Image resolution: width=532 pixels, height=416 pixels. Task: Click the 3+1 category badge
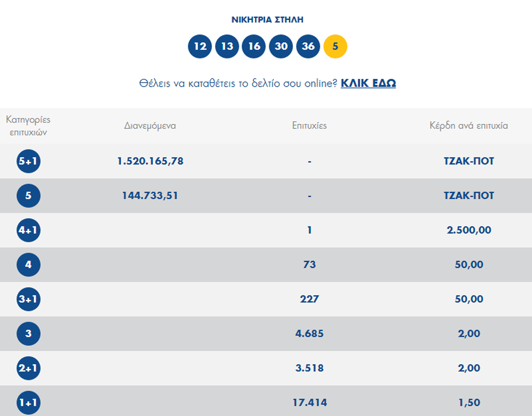pos(28,299)
